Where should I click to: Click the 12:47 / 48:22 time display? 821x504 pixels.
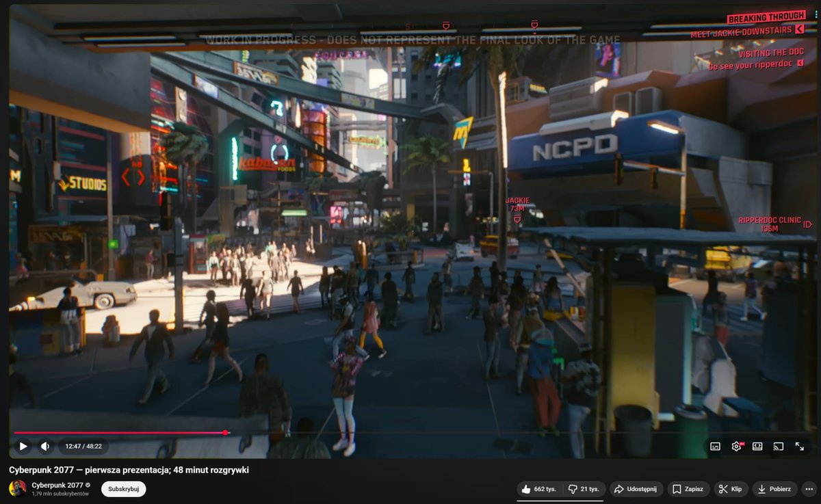pos(83,447)
